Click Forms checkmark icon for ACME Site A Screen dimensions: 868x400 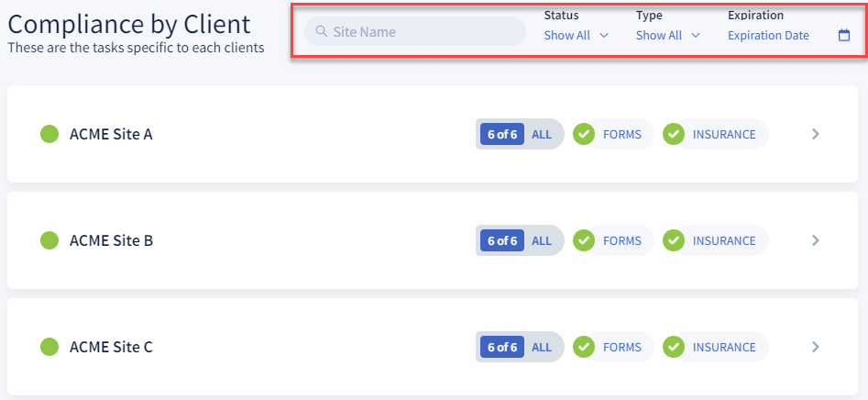tap(583, 134)
